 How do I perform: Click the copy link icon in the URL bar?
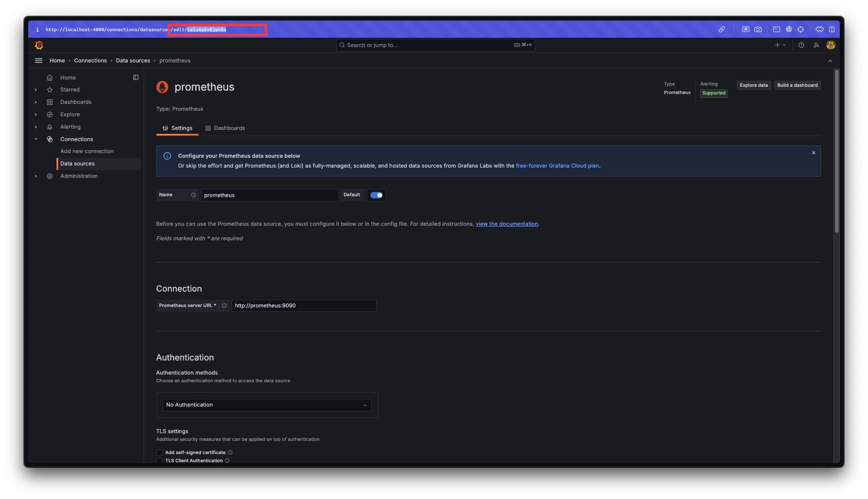pos(721,29)
